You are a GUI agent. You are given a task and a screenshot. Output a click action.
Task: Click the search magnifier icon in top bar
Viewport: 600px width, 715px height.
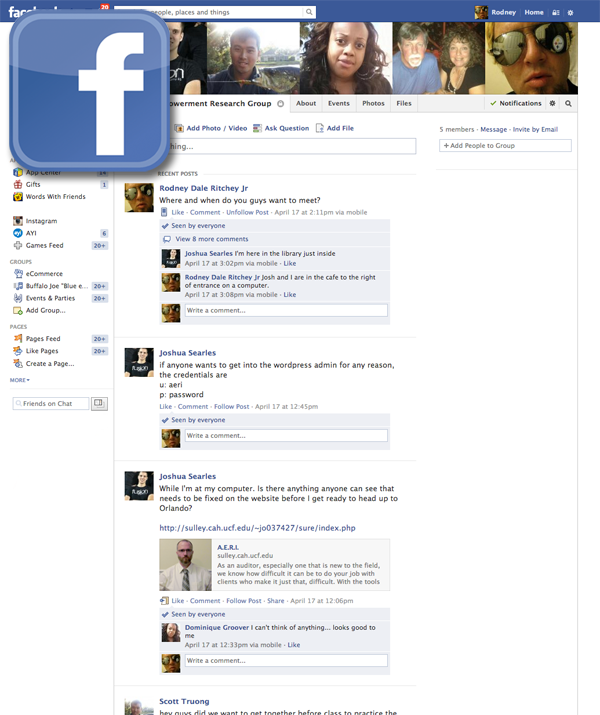coord(309,12)
